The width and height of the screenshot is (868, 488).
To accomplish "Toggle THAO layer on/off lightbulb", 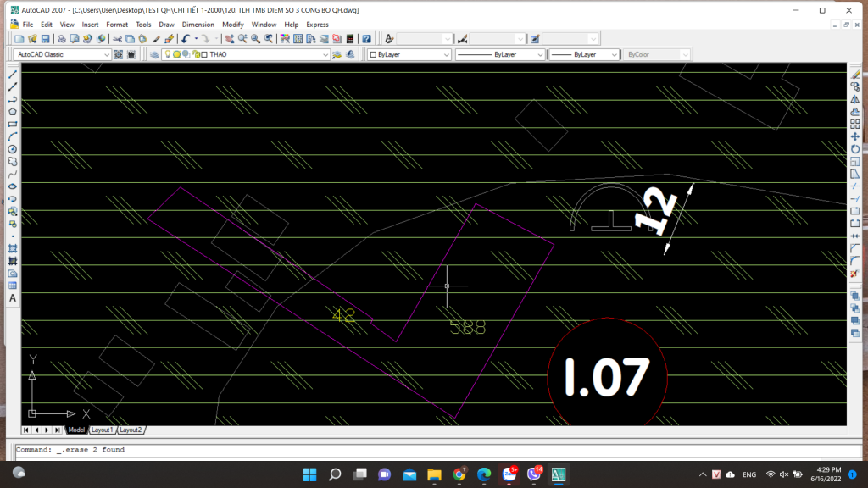I will (168, 54).
